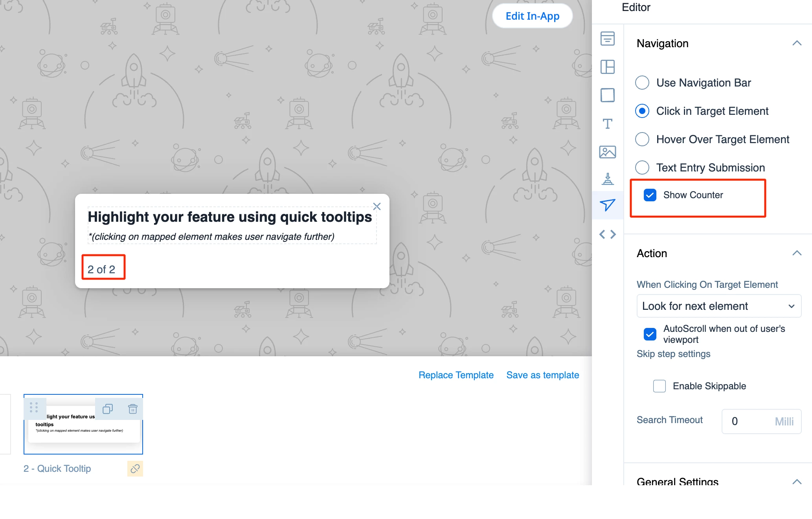Click the stamp icon in sidebar

[607, 179]
